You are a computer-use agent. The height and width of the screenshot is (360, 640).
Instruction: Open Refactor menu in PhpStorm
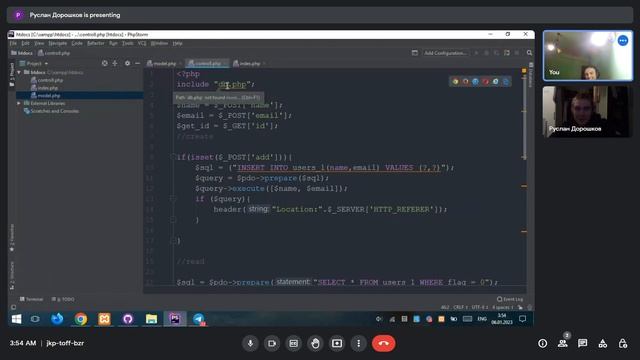96,43
